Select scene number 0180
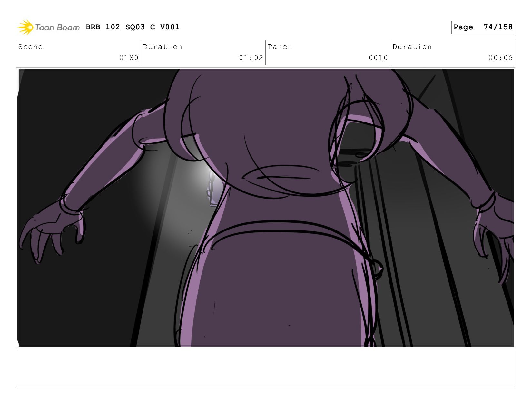532x411 pixels. (129, 58)
